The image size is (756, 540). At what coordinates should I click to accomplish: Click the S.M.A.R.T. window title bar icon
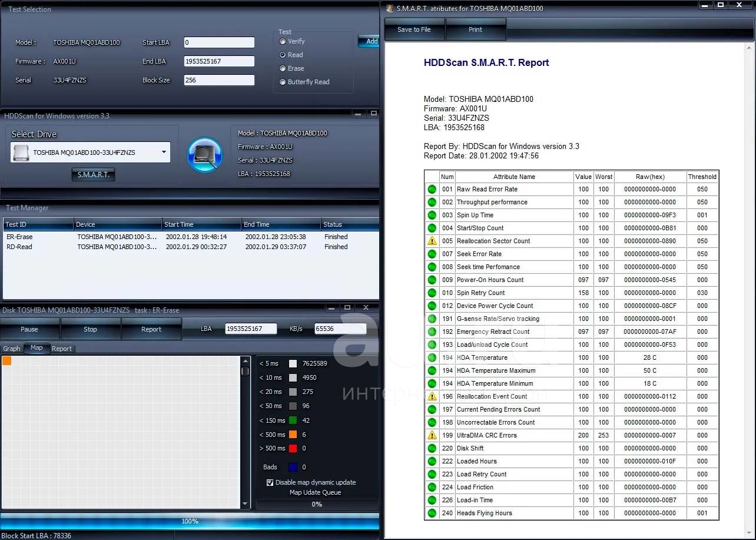click(x=390, y=8)
